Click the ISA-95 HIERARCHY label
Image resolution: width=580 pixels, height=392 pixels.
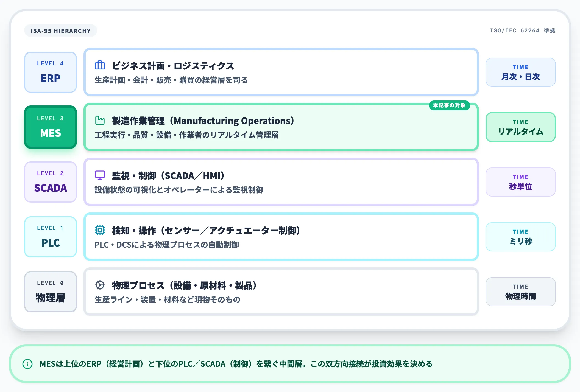click(61, 31)
